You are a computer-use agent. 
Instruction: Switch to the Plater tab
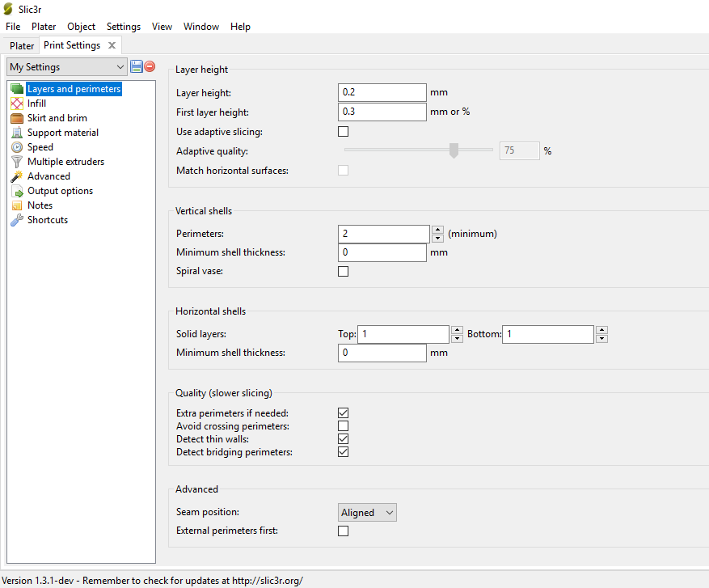pyautogui.click(x=22, y=46)
